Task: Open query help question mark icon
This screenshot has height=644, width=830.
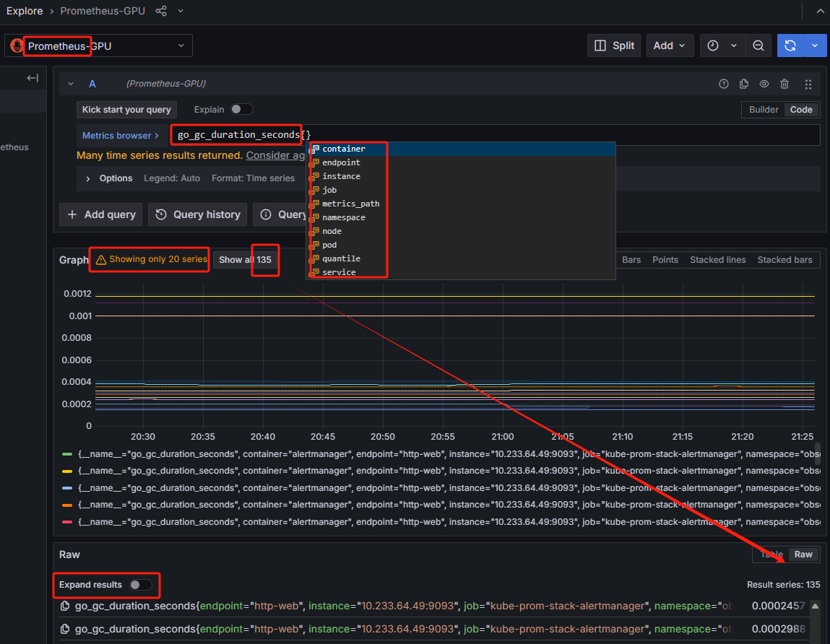Action: point(724,84)
